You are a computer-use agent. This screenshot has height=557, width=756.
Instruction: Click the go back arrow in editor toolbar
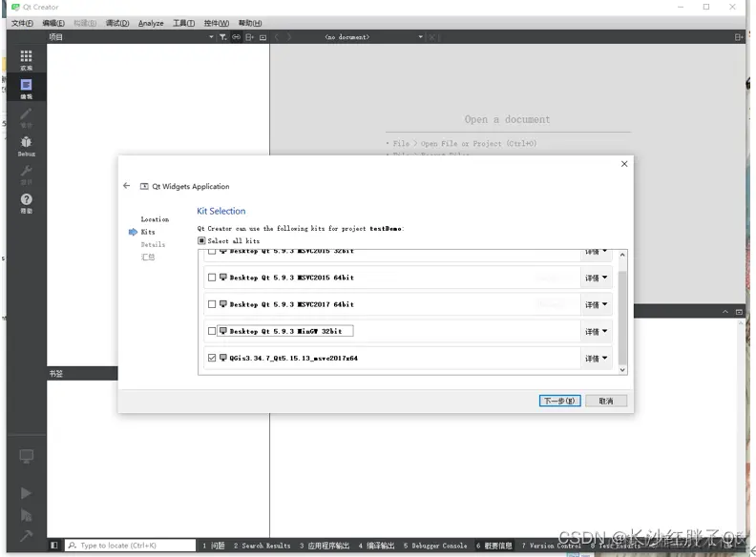tap(277, 37)
